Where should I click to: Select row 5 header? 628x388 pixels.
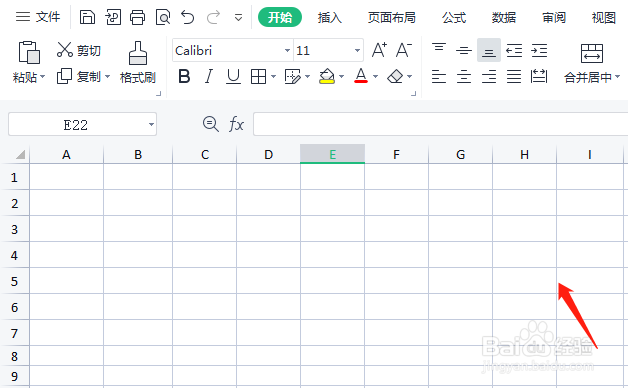pyautogui.click(x=14, y=281)
